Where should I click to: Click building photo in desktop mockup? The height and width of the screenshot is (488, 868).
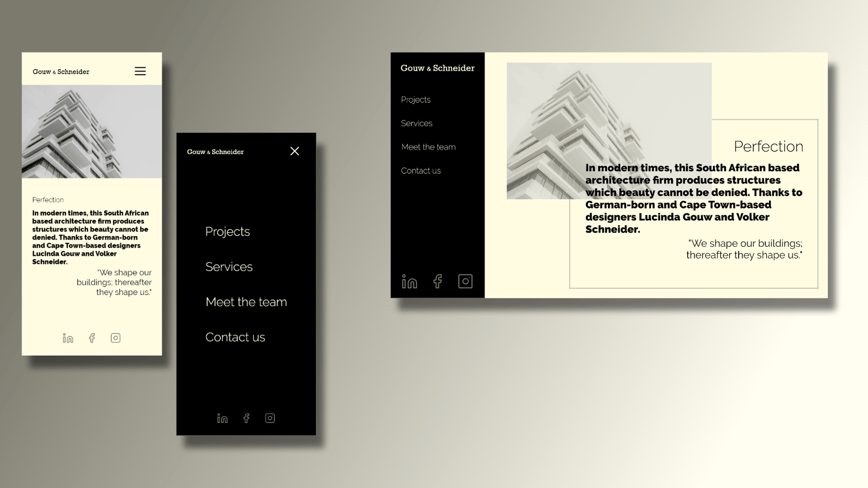(x=609, y=130)
